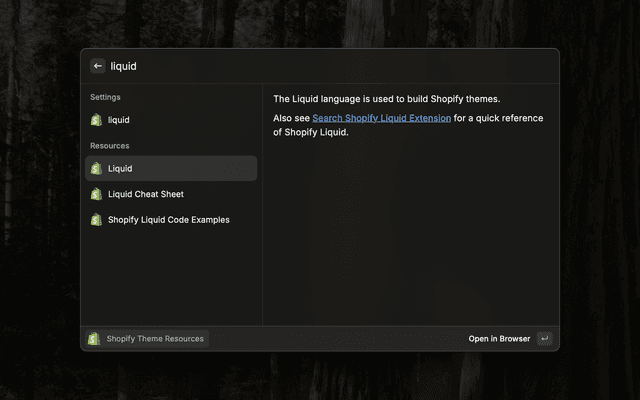Click the Shopify icon in the bottom bar
Screen dimensions: 640x400
(x=94, y=339)
